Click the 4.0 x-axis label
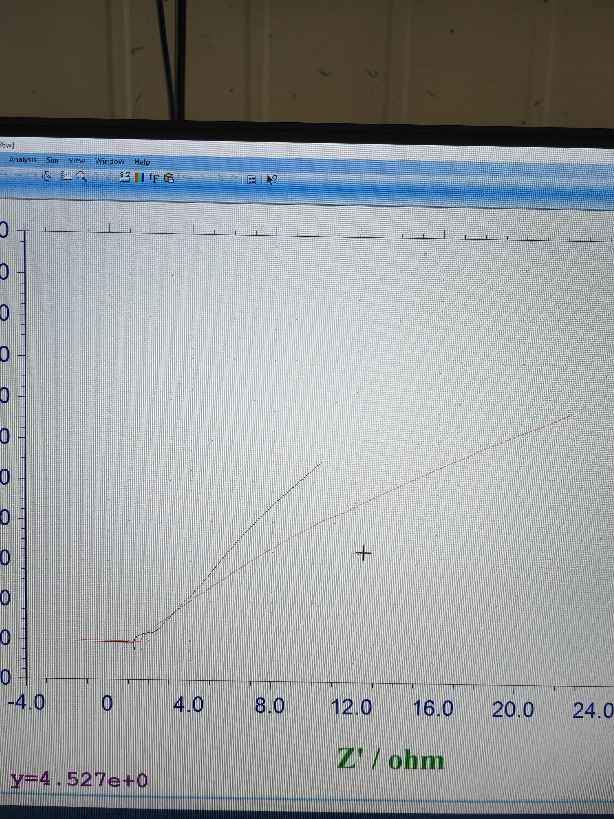The image size is (614, 819). [188, 705]
